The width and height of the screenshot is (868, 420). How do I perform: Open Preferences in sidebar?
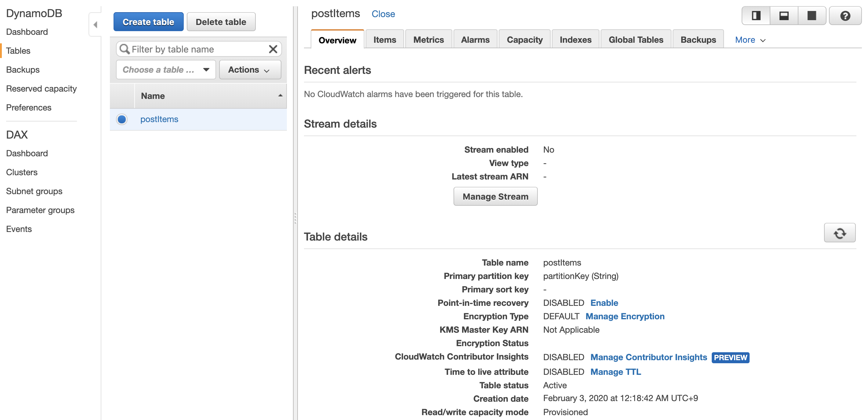pos(29,107)
